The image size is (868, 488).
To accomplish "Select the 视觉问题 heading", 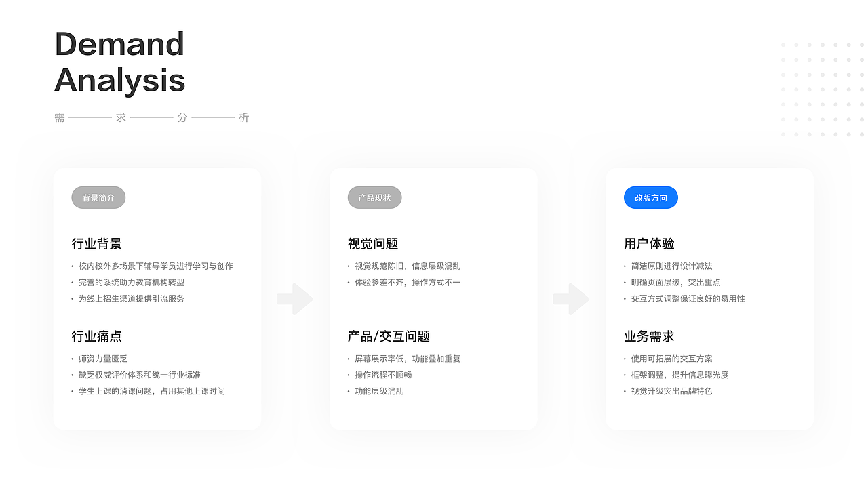I will click(373, 244).
